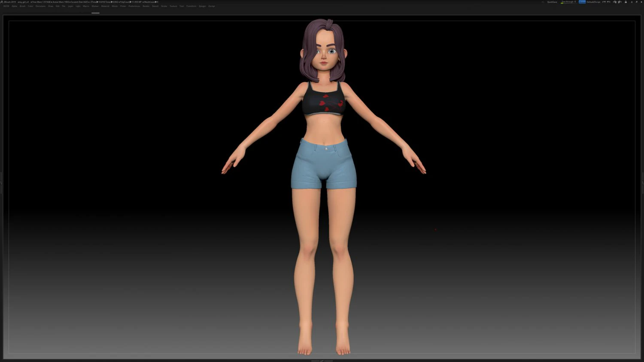Open the Zplugin menu
The height and width of the screenshot is (362, 644).
click(202, 6)
